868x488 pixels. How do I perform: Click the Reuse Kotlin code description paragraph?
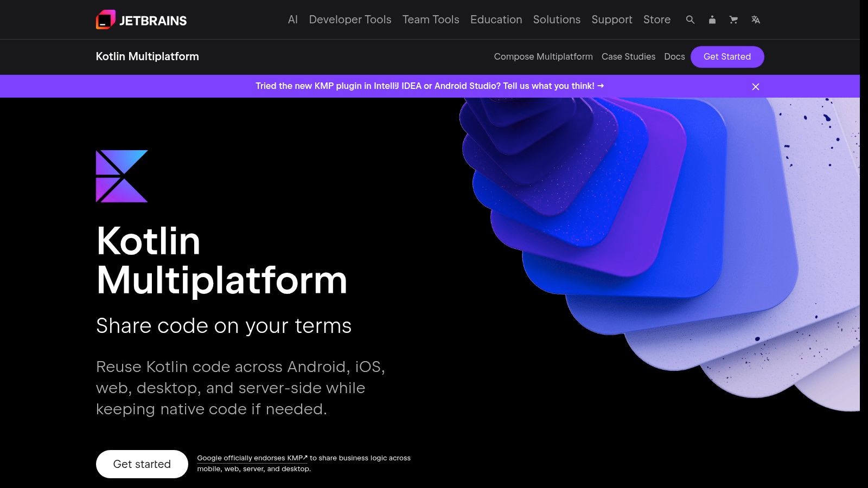(240, 388)
